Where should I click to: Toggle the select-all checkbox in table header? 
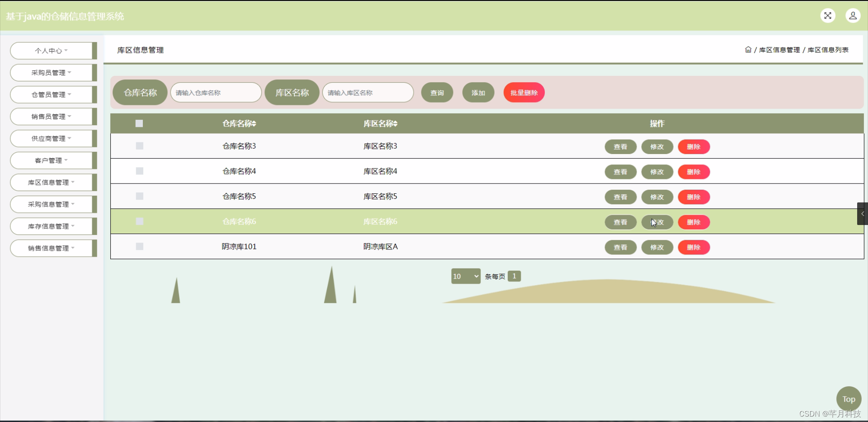coord(139,123)
